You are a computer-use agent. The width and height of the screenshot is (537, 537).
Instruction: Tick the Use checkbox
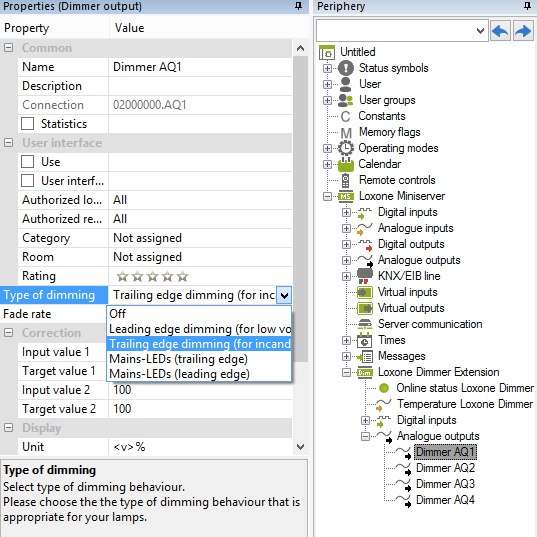[27, 162]
